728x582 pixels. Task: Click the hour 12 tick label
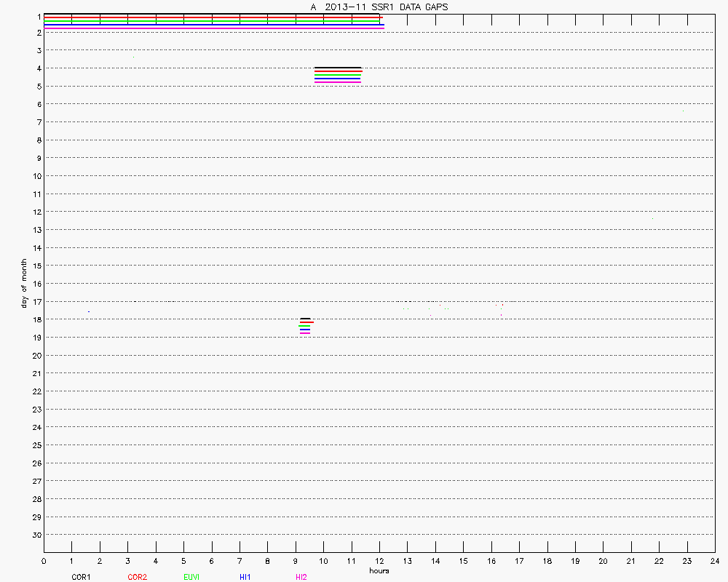(379, 561)
